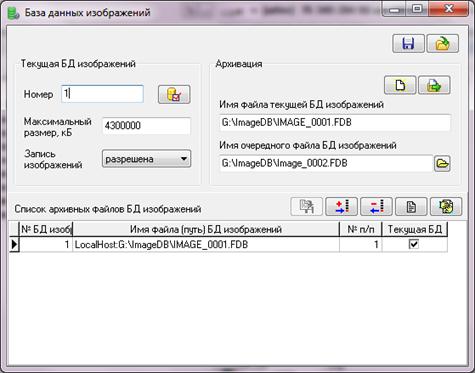Click the Имя файла (путь) БД изображений column header

206,229
